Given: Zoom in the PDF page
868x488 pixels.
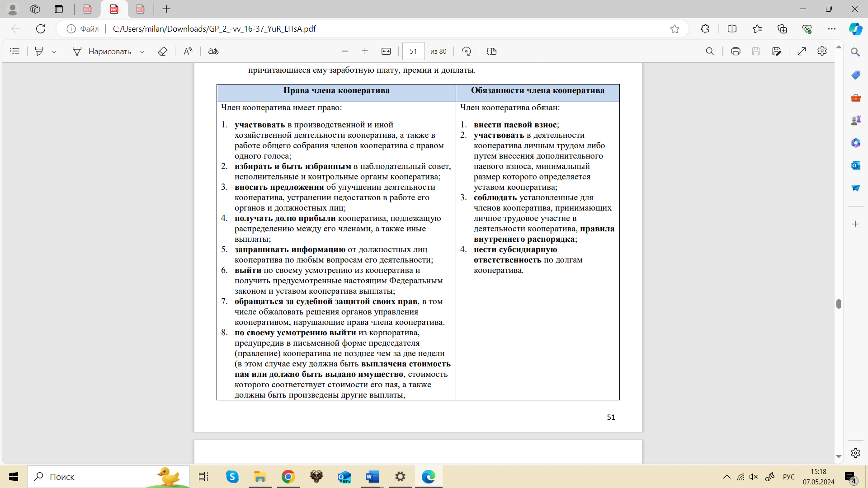Looking at the screenshot, I should 365,51.
